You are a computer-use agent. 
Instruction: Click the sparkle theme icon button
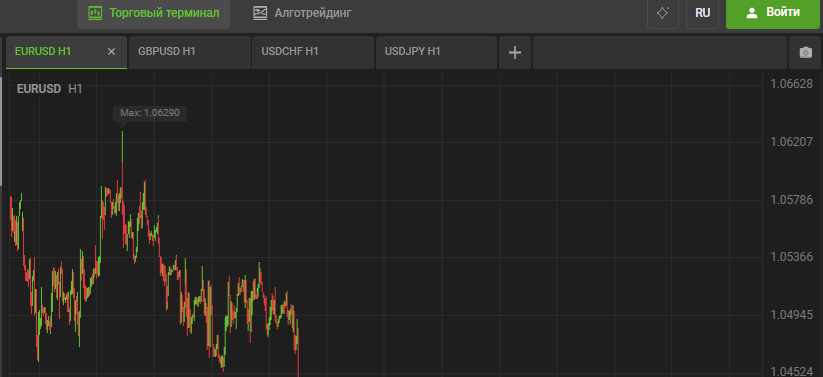(x=663, y=13)
